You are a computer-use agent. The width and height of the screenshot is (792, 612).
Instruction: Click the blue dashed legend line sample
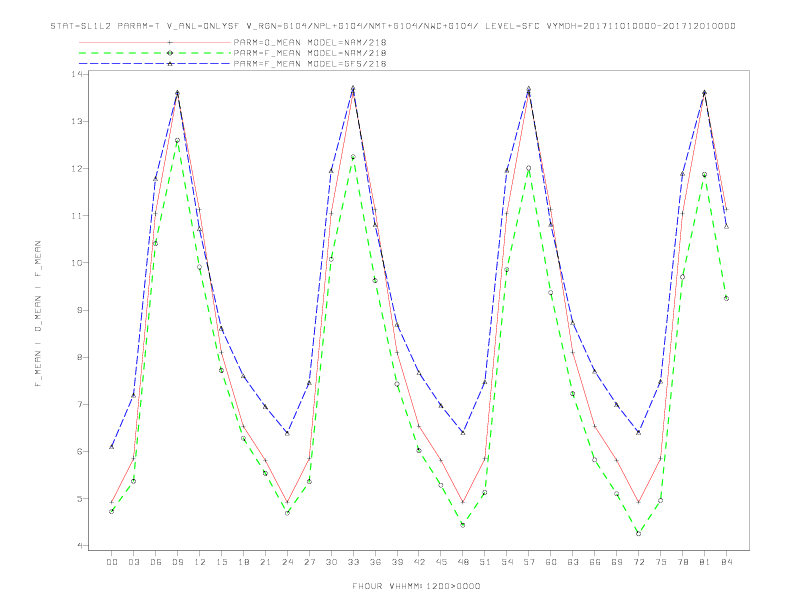pyautogui.click(x=155, y=64)
